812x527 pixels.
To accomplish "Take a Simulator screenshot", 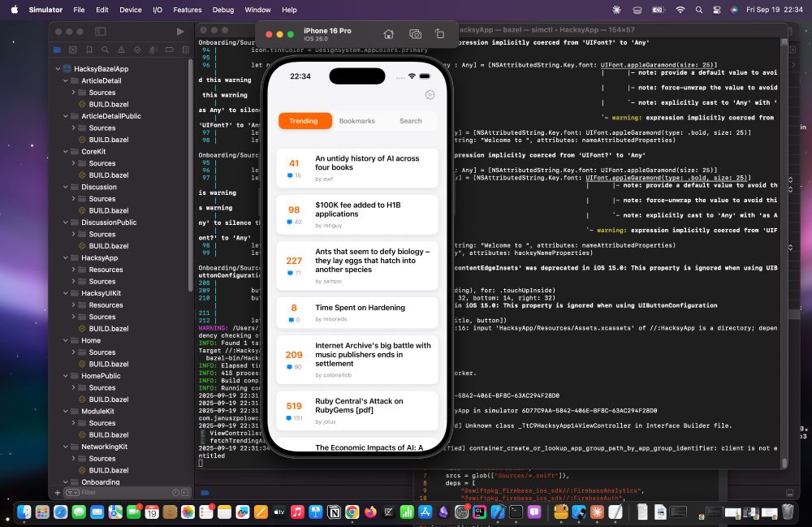I will click(415, 34).
